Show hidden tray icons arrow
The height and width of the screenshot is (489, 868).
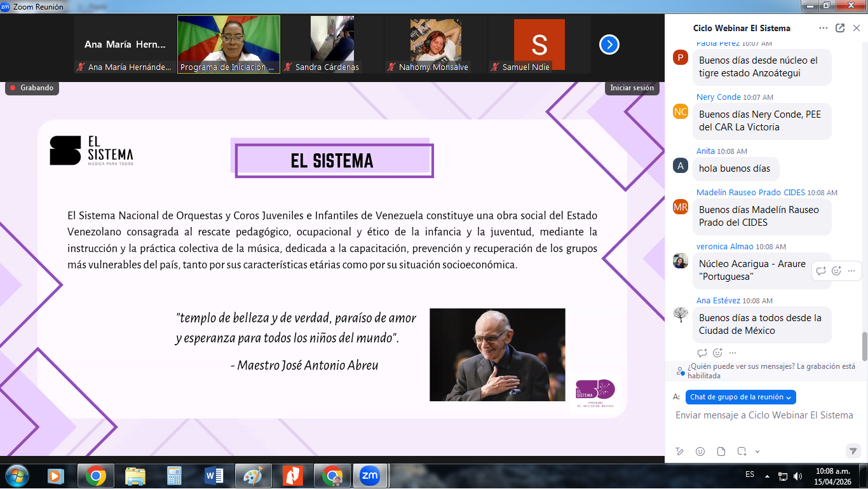tap(768, 476)
